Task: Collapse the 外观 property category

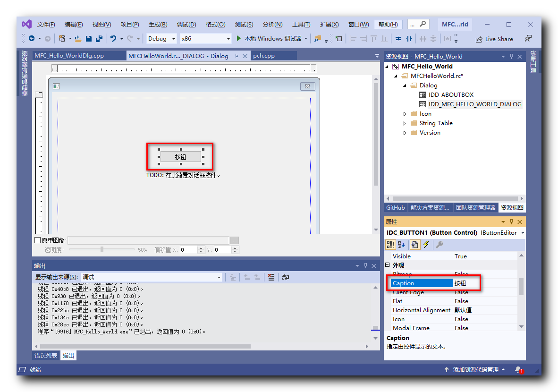Action: (x=388, y=265)
